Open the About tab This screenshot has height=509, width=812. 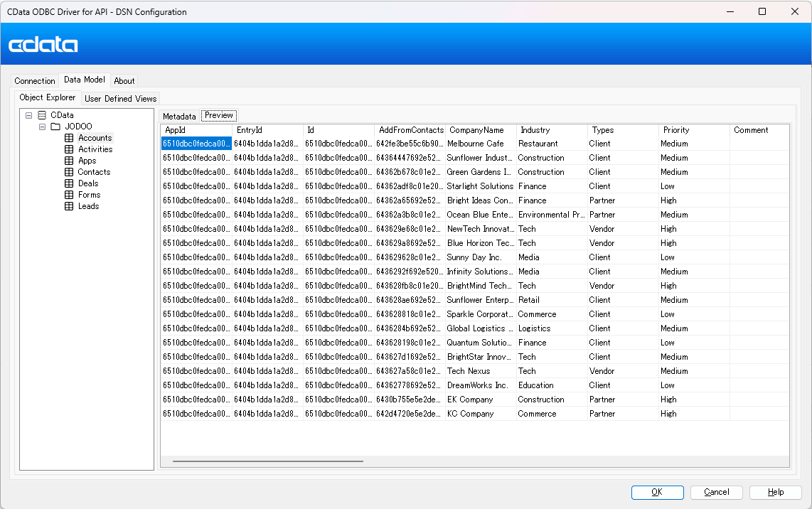[124, 80]
